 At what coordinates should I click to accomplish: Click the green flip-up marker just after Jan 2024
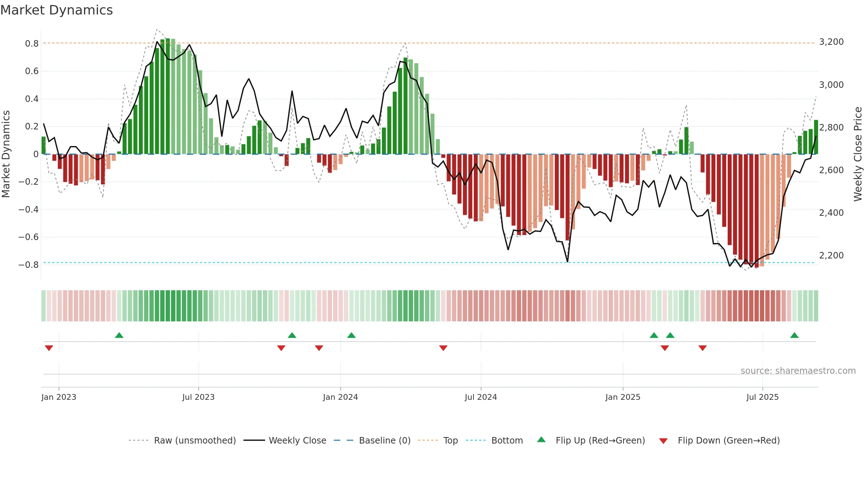pos(352,335)
